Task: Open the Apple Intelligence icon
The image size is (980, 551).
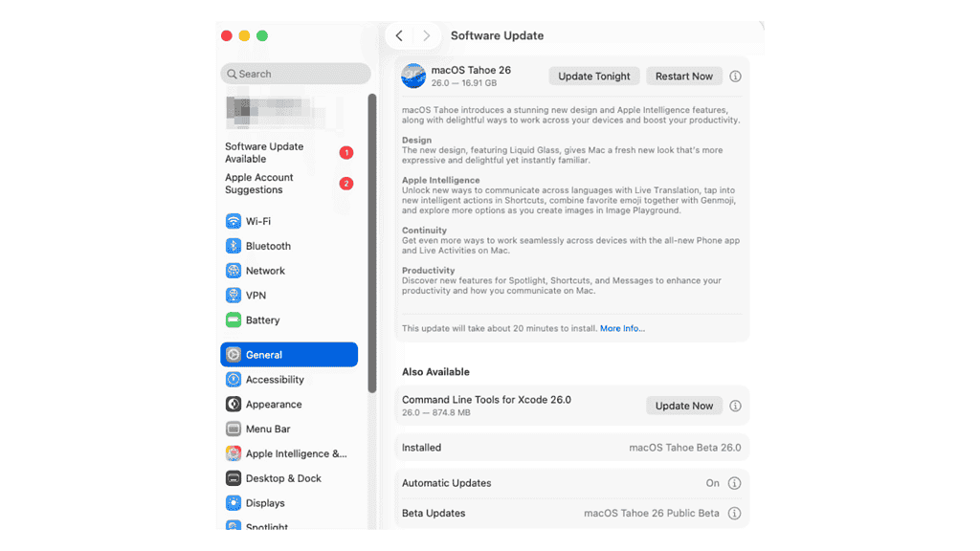Action: tap(234, 453)
